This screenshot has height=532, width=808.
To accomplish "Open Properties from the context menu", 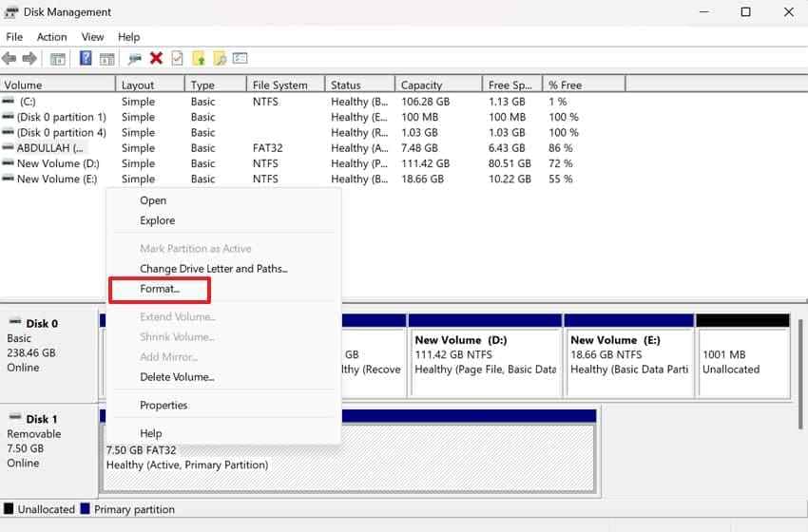I will pyautogui.click(x=224, y=405).
